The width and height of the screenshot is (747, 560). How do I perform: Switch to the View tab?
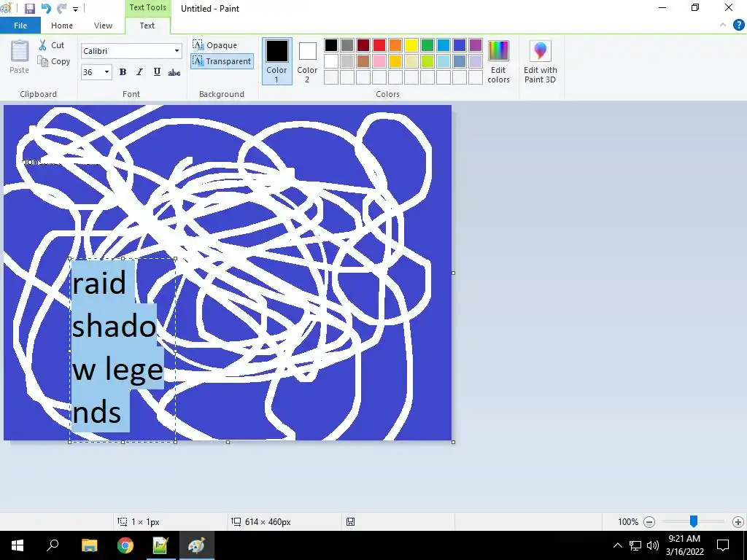pyautogui.click(x=103, y=26)
